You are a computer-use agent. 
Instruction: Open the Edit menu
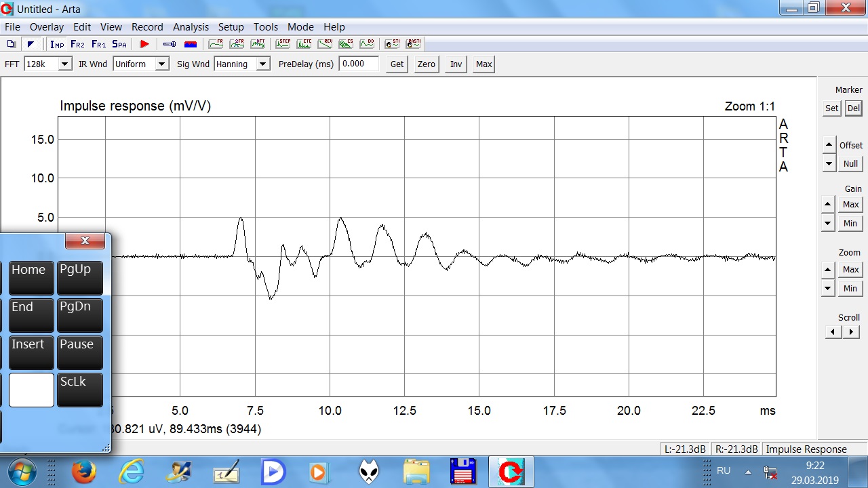[x=82, y=27]
